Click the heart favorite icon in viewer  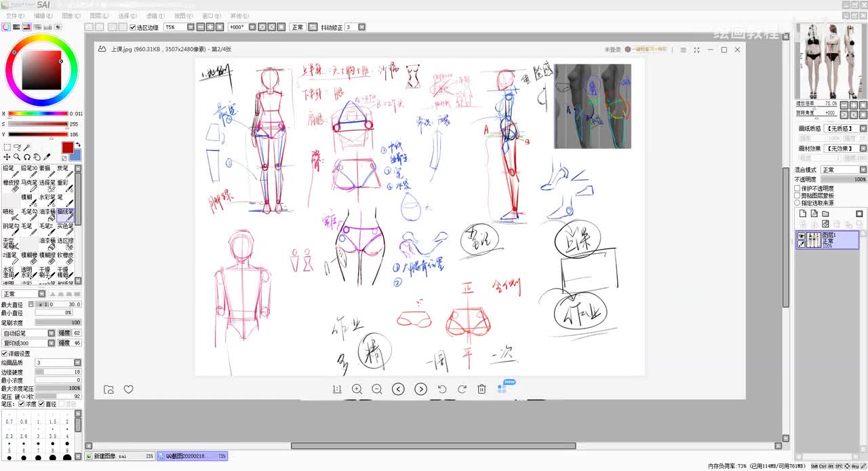click(x=128, y=389)
